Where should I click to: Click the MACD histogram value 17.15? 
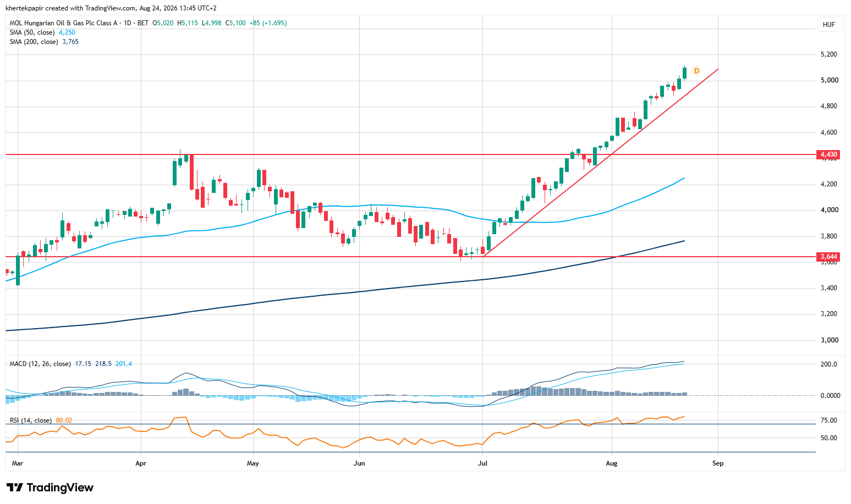coord(83,364)
